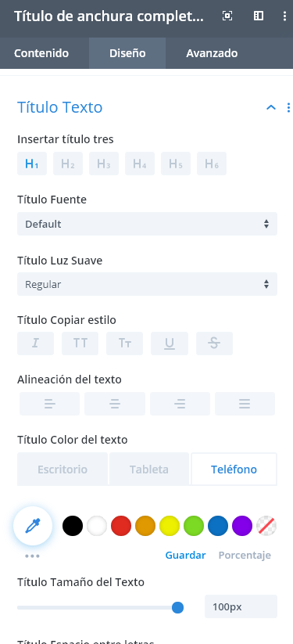Collapse the Título Texto section chevron

(271, 108)
